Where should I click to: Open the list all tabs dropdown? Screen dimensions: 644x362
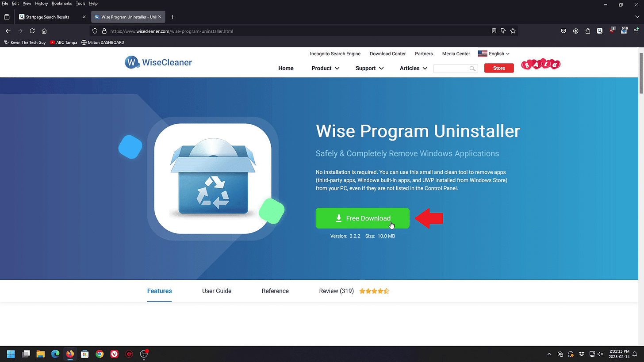(637, 17)
